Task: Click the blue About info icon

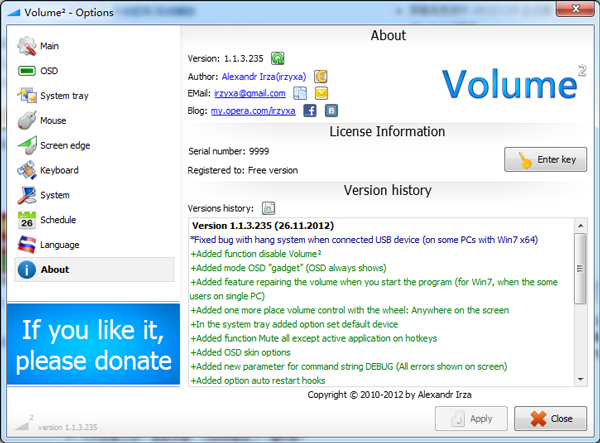Action: tap(27, 270)
